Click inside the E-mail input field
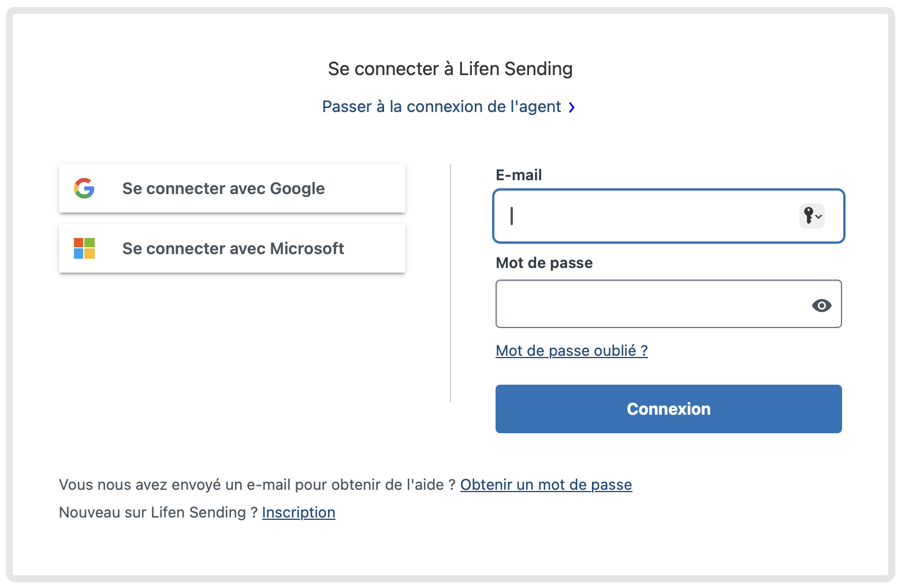901x588 pixels. pos(635,216)
